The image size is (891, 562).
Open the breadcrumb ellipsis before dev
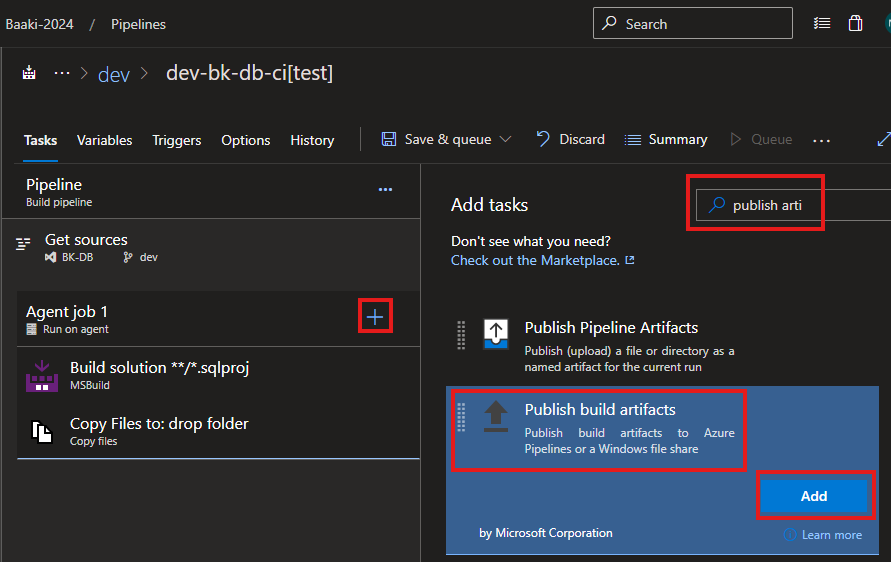pos(61,73)
